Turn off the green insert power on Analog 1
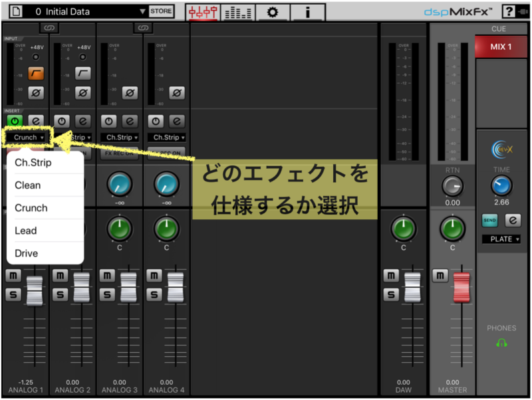This screenshot has height=400, width=532. (x=15, y=121)
